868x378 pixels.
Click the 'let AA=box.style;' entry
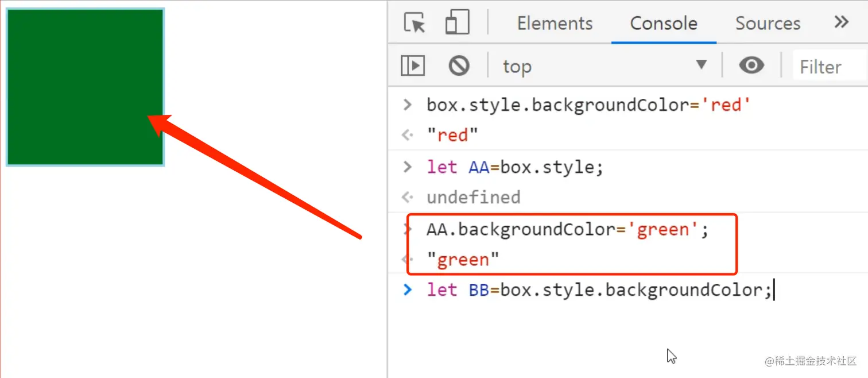pos(515,167)
